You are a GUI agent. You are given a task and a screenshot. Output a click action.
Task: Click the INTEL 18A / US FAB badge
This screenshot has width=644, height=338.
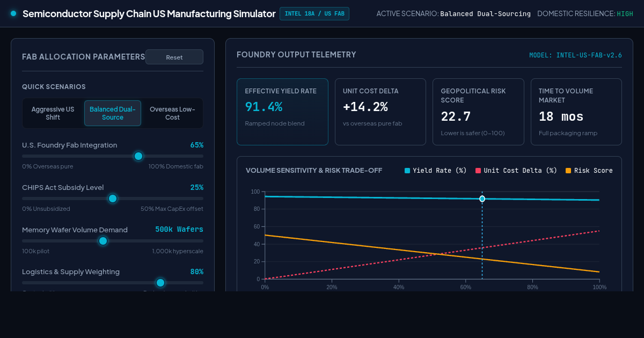(314, 13)
